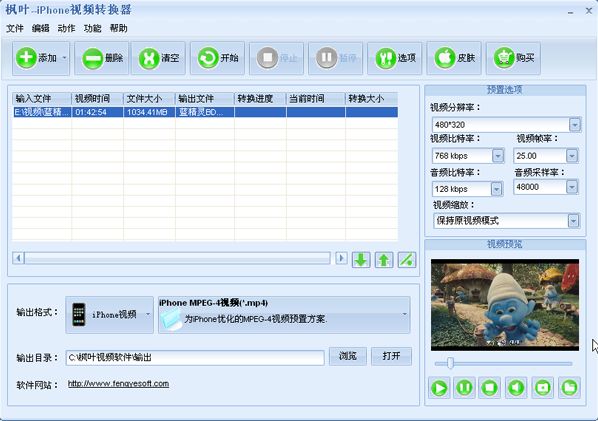Click the greyed 停止 (Stop) toolbar button

tap(276, 58)
